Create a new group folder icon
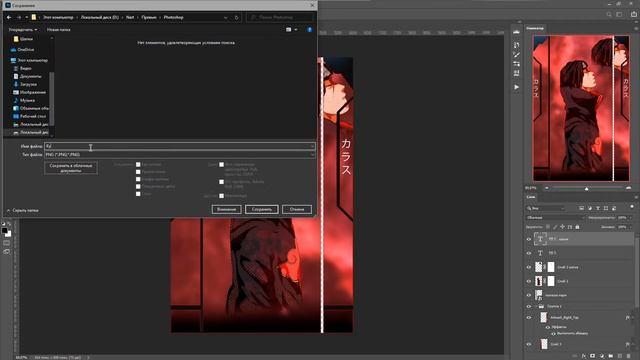640x360 pixels. click(x=611, y=356)
